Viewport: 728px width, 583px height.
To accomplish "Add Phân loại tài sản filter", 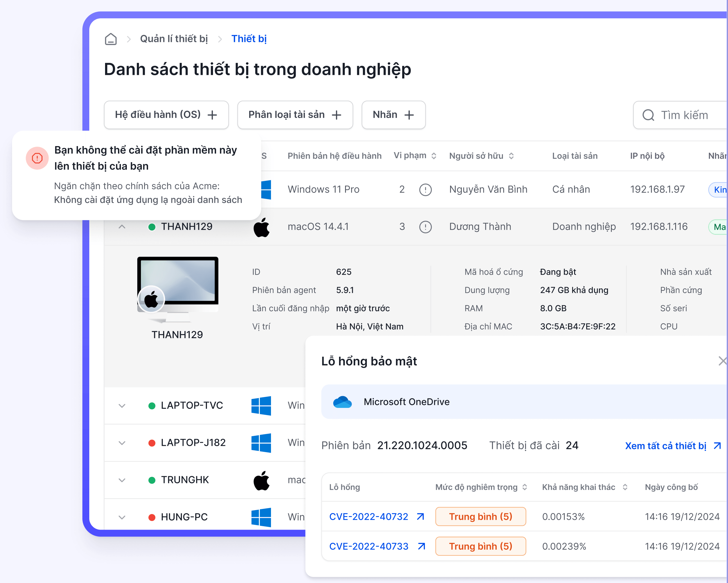I will click(295, 115).
